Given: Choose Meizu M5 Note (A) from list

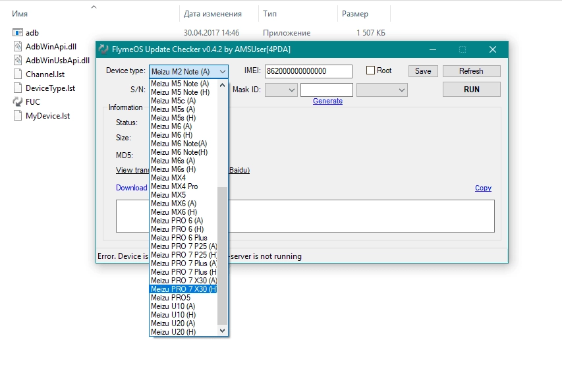Looking at the screenshot, I should pos(183,84).
